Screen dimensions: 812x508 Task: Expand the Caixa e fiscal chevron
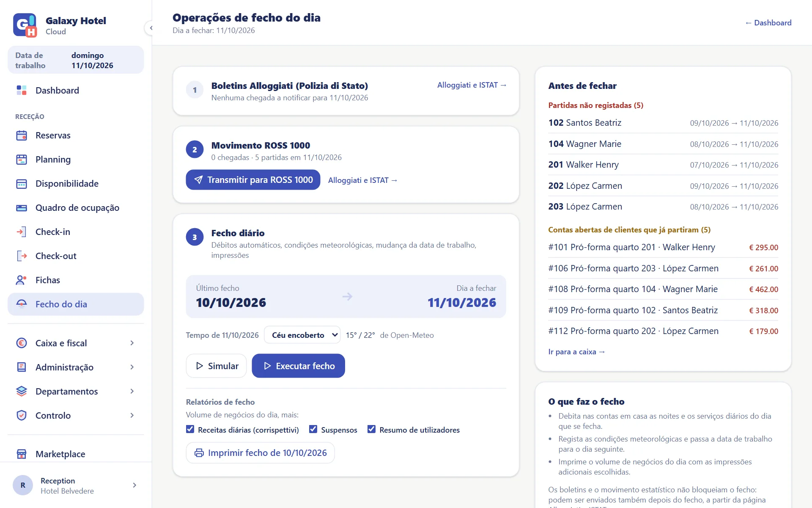132,343
